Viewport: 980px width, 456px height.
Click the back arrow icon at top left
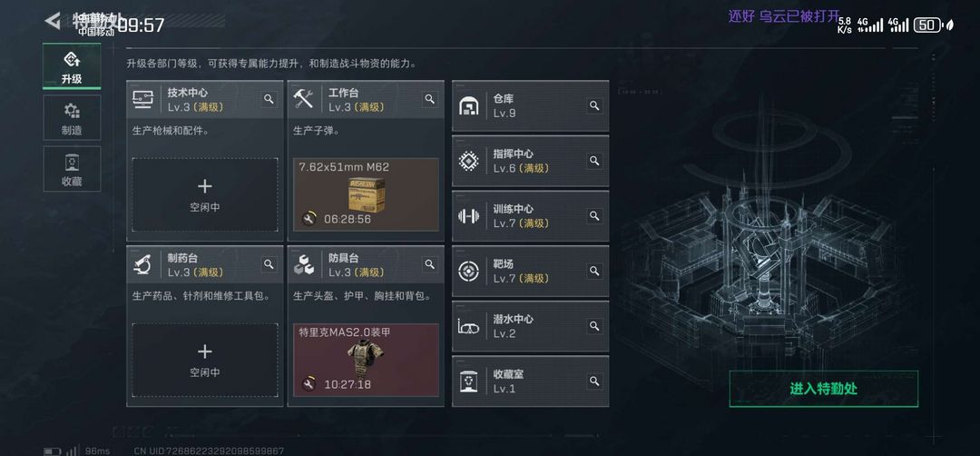pyautogui.click(x=53, y=20)
